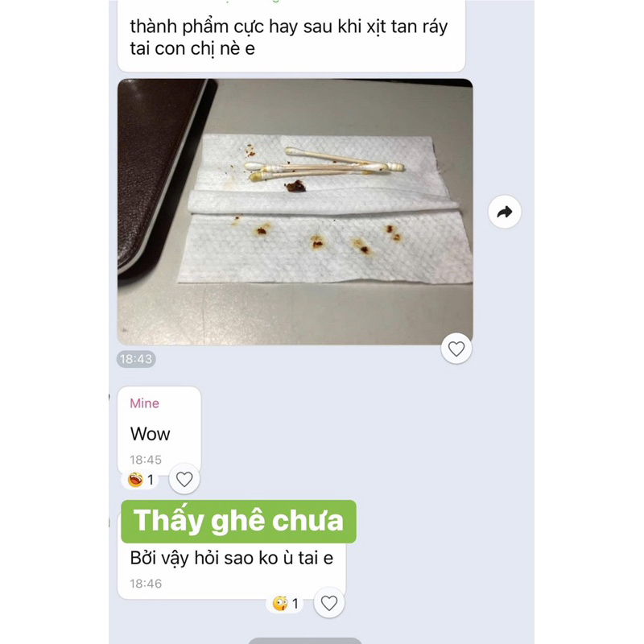The width and height of the screenshot is (644, 644).
Task: Select the 'Bởi vậy hỏi sao ko ù tai e' text
Action: click(x=231, y=558)
